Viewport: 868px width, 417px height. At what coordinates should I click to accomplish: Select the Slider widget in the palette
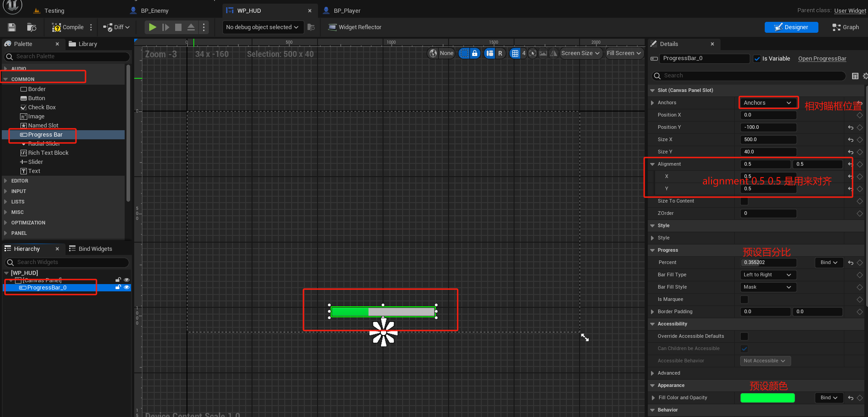click(31, 162)
